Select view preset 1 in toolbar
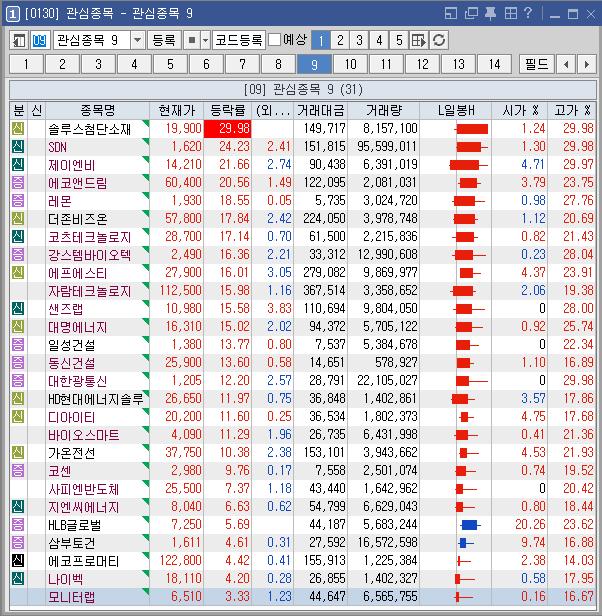 click(x=321, y=40)
